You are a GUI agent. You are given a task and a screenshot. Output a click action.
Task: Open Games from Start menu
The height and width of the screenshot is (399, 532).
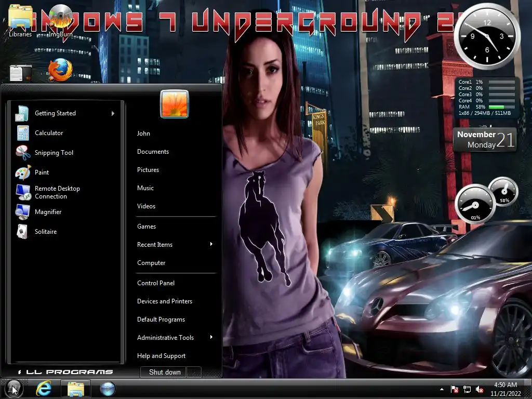(147, 227)
